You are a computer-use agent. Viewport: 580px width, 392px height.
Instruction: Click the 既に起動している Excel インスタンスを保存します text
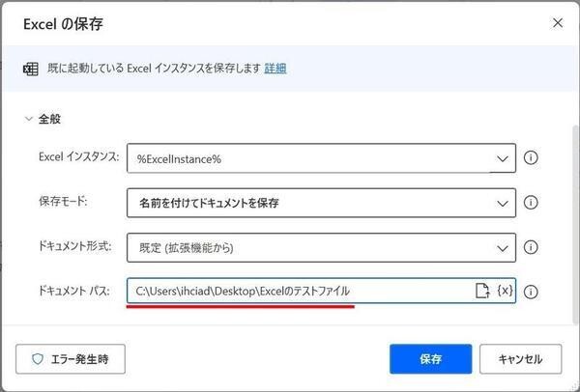point(154,69)
